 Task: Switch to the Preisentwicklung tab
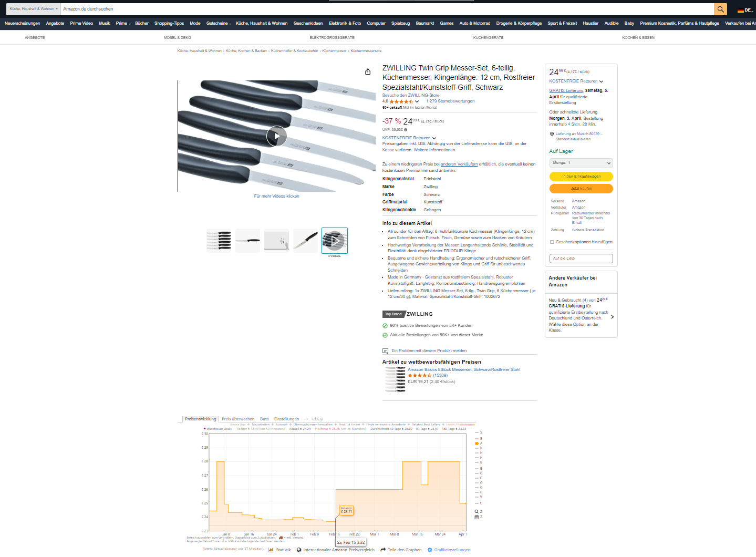[x=200, y=419]
